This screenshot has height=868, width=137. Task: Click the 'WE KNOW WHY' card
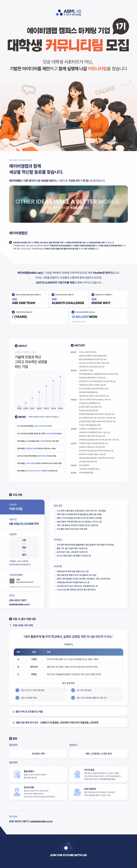(108, 299)
